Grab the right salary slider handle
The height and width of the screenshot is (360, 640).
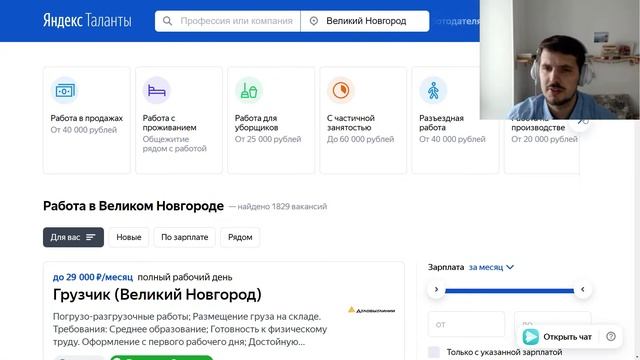point(582,289)
